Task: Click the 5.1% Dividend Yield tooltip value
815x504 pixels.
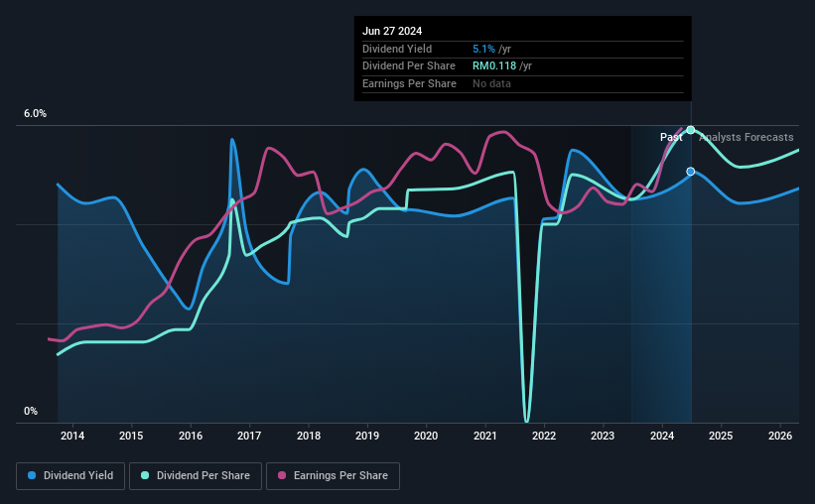Action: 483,49
